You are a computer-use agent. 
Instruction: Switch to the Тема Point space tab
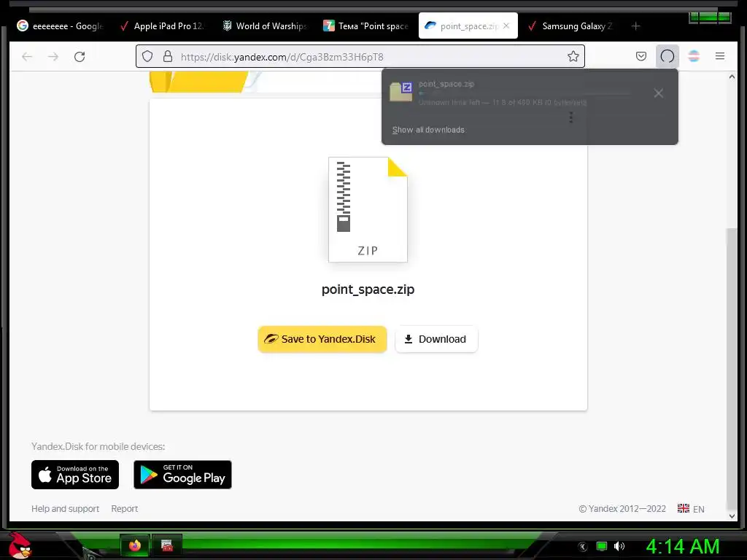coord(366,26)
